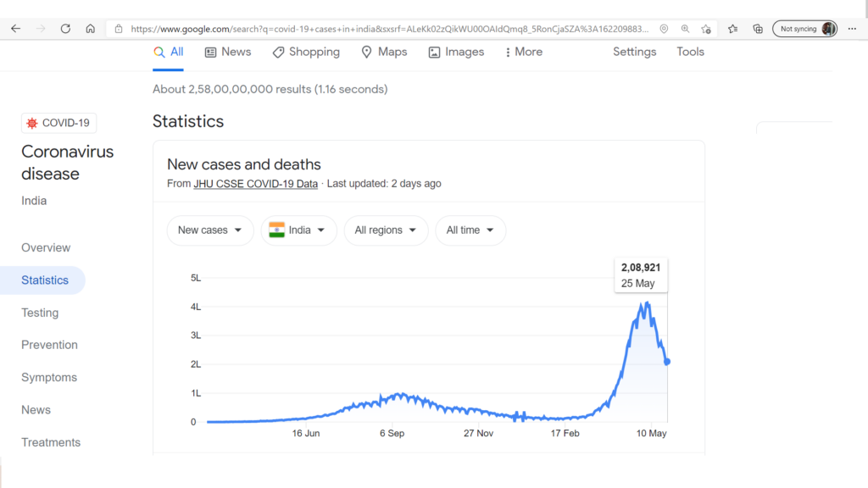Image resolution: width=868 pixels, height=488 pixels.
Task: Open browser home page
Action: [90, 29]
